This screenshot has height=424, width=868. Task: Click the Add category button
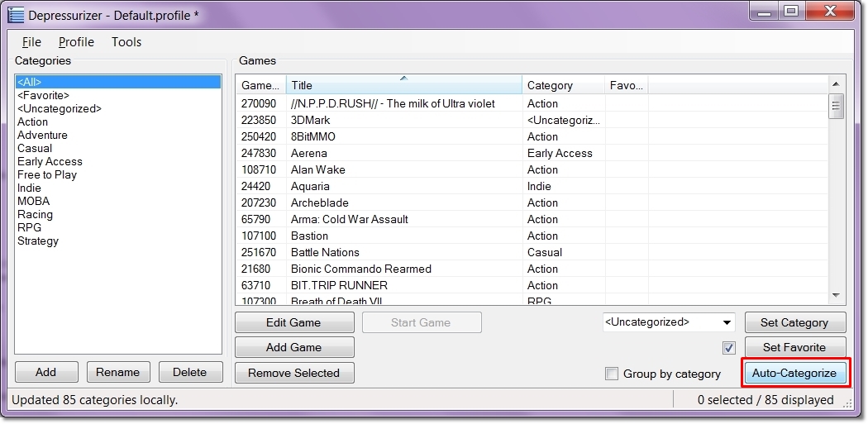[46, 372]
